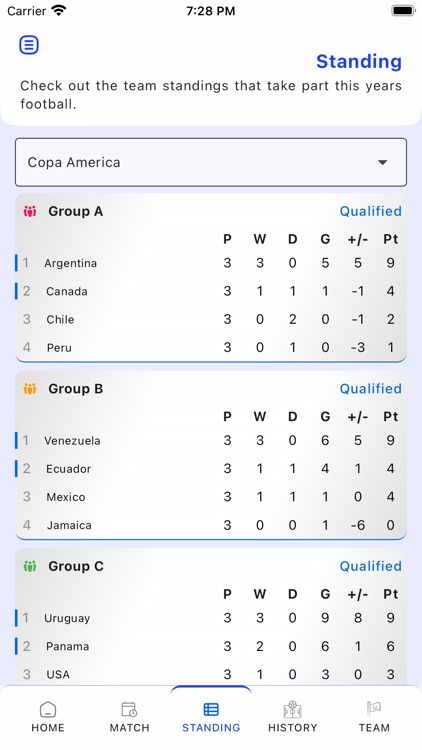Screen dimensions: 422x750
Task: Open the Match calendar icon
Action: click(x=129, y=709)
